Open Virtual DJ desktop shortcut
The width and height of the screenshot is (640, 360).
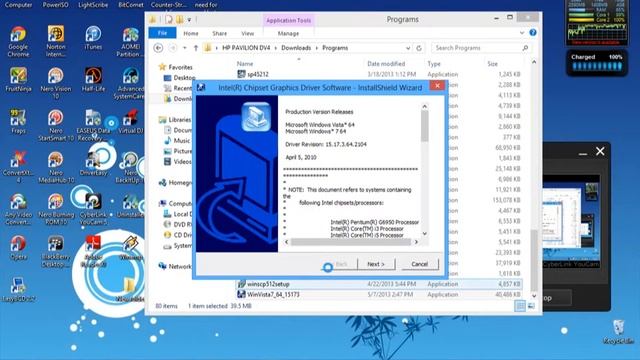[x=131, y=122]
